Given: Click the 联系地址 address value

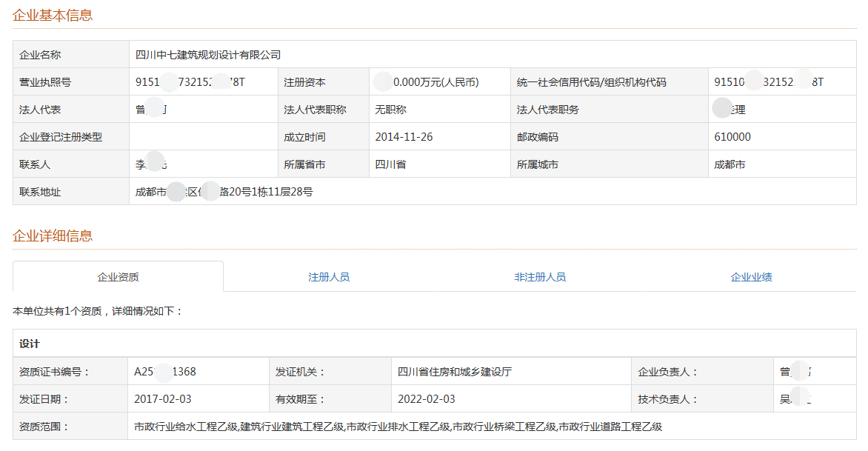Looking at the screenshot, I should (224, 192).
